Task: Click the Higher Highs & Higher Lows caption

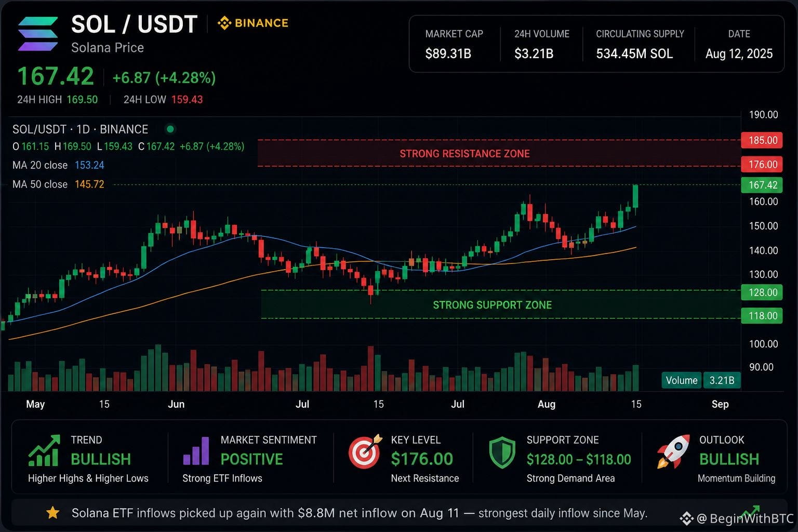Action: pos(88,478)
